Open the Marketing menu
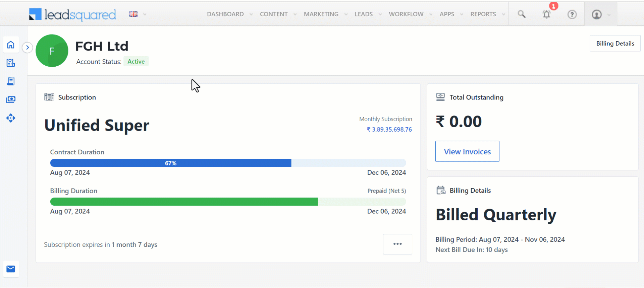 pyautogui.click(x=321, y=14)
